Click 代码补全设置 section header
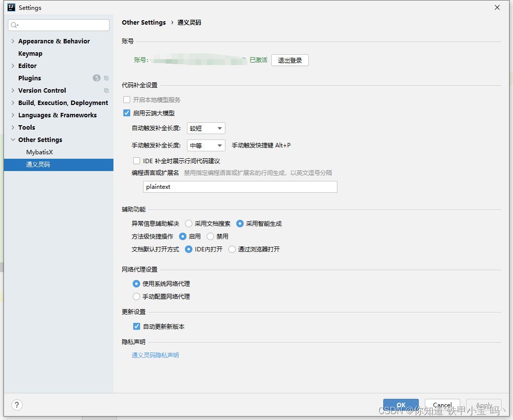Image resolution: width=513 pixels, height=420 pixels. pos(140,85)
